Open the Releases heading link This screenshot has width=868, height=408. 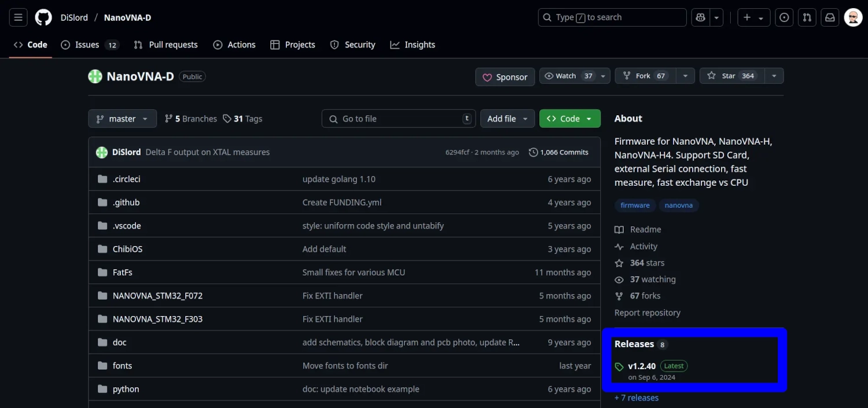(x=641, y=344)
